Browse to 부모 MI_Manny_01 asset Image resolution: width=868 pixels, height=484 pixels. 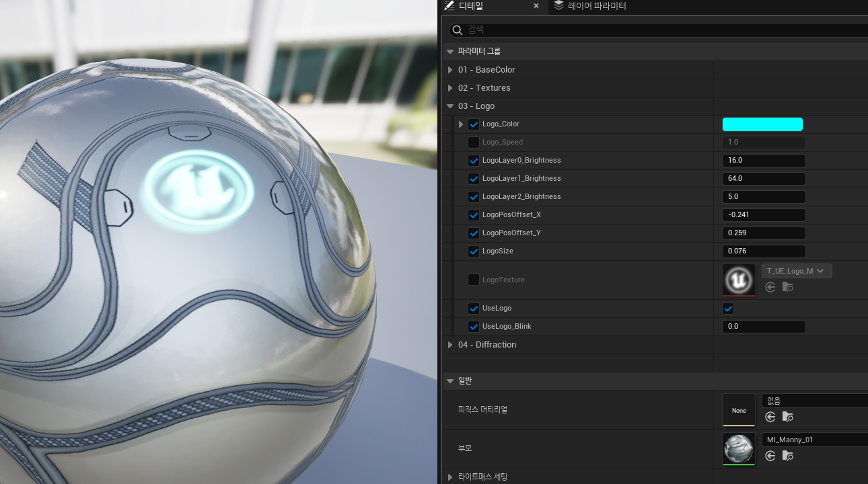click(x=787, y=456)
